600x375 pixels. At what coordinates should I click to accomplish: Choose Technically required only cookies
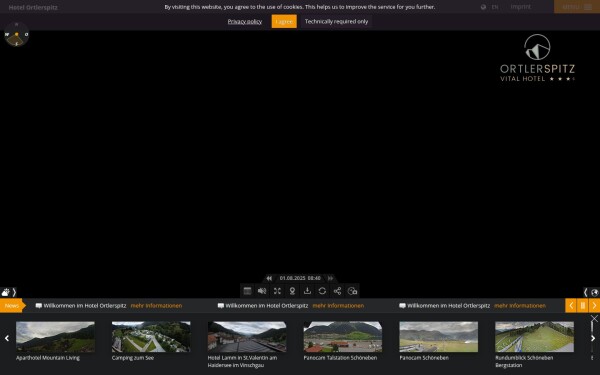click(336, 21)
